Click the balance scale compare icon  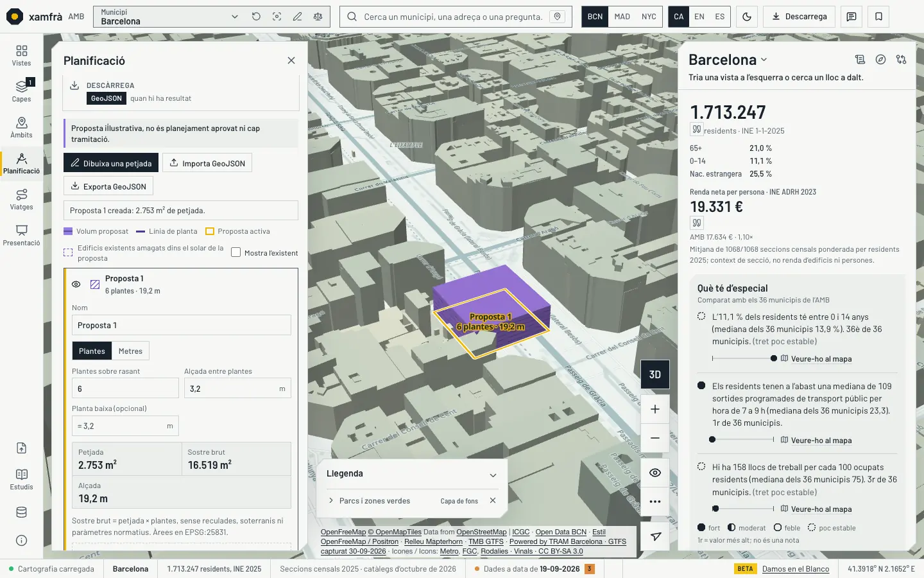click(318, 17)
